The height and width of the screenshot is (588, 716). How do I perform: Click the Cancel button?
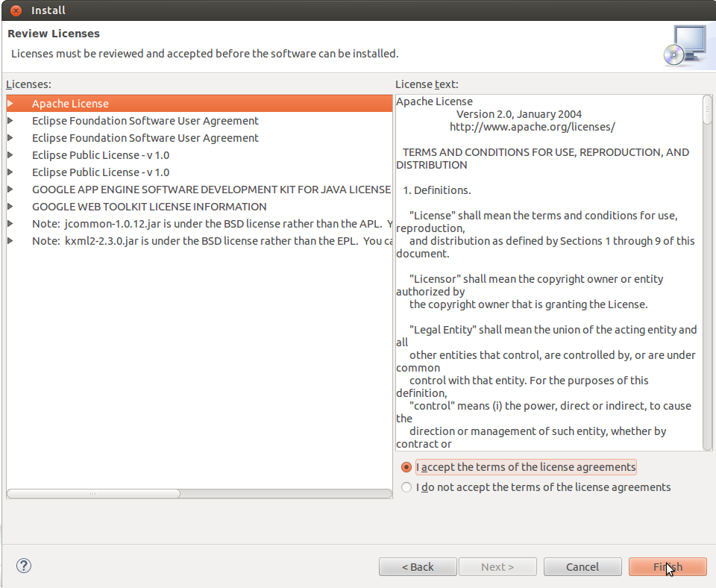tap(582, 567)
